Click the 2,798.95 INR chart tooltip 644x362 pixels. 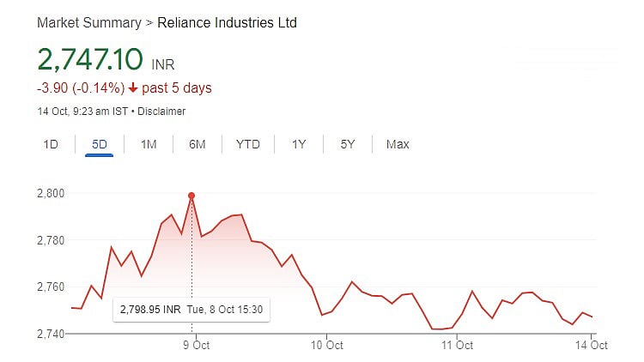pos(191,308)
